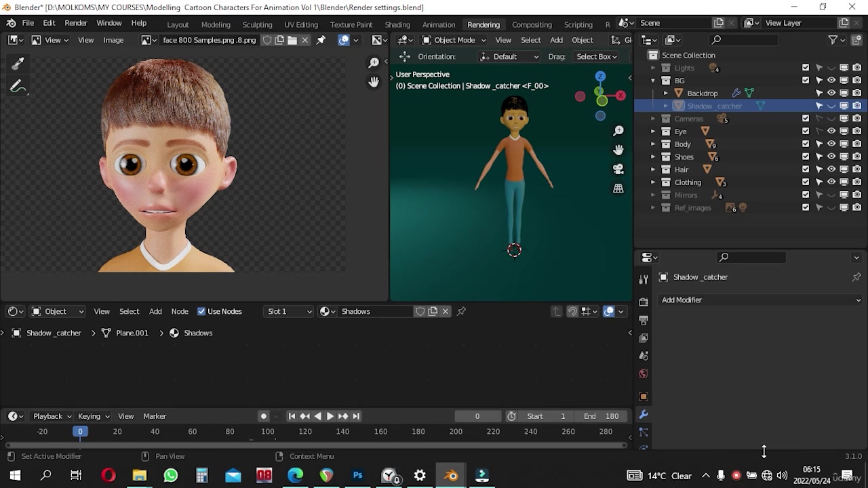Click the zoom magnifier in 3D viewport

(x=618, y=131)
